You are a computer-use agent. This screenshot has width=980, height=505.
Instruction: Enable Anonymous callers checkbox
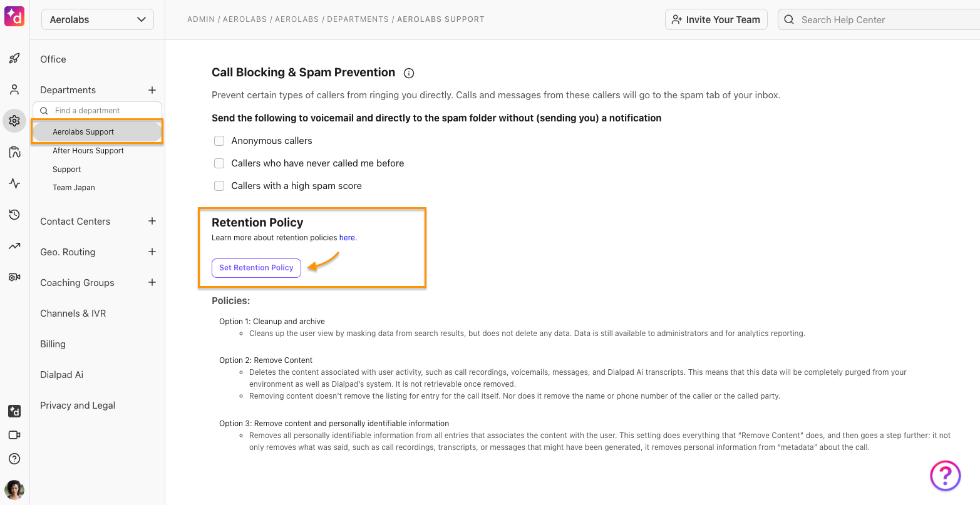pos(219,141)
